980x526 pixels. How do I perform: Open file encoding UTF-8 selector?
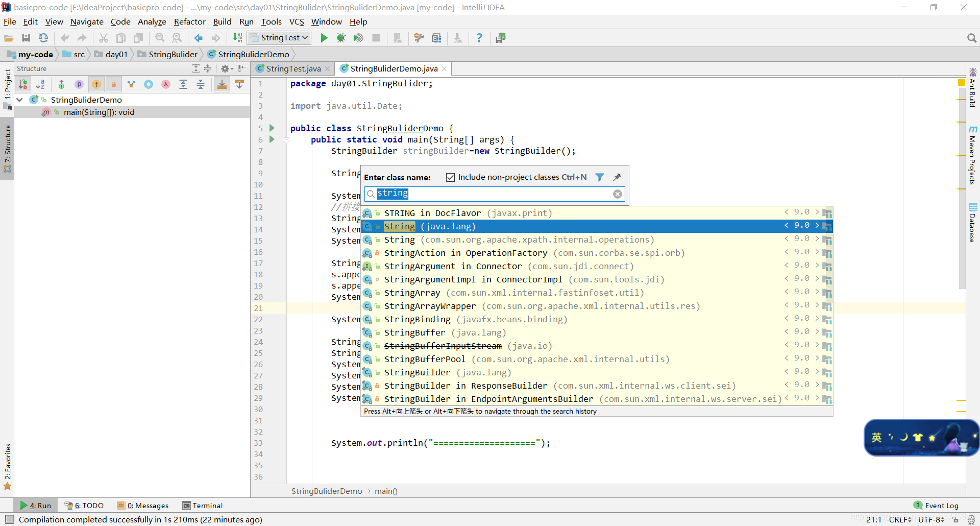coord(932,520)
